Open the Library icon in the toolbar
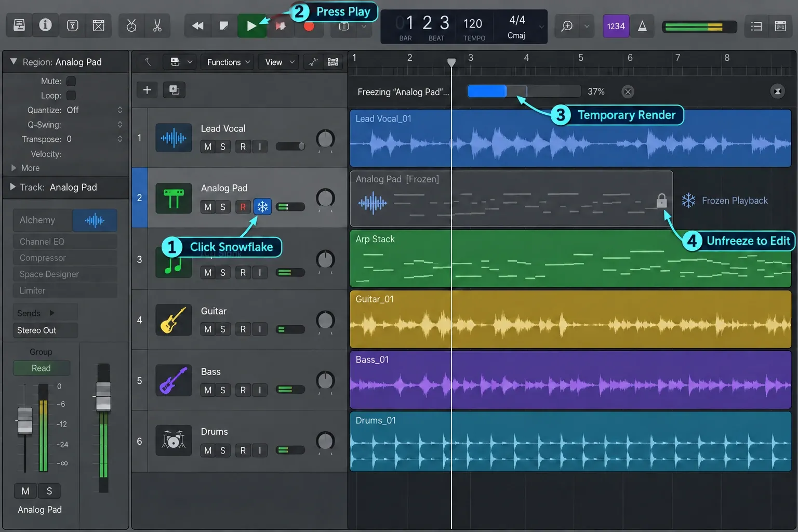The height and width of the screenshot is (532, 798). click(x=19, y=25)
